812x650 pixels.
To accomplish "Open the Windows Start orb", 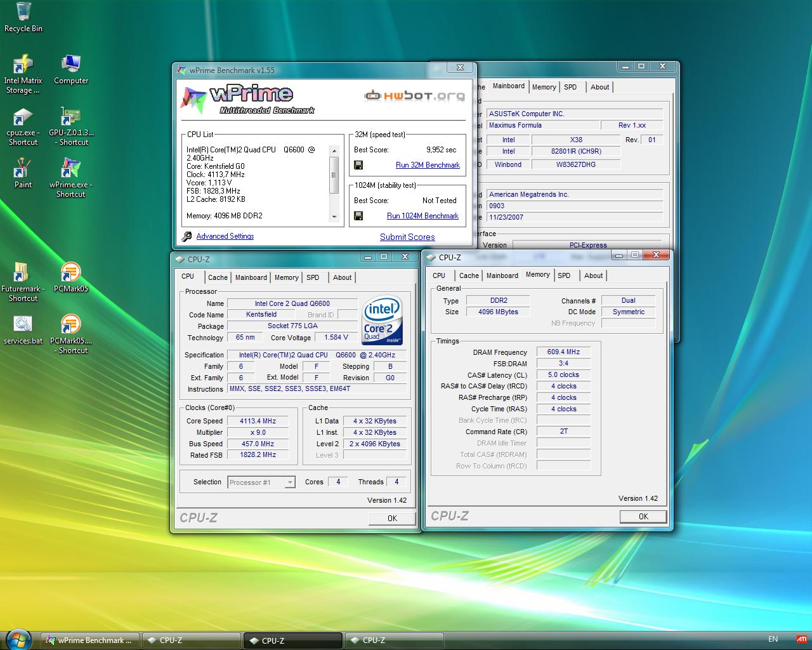I will [17, 639].
